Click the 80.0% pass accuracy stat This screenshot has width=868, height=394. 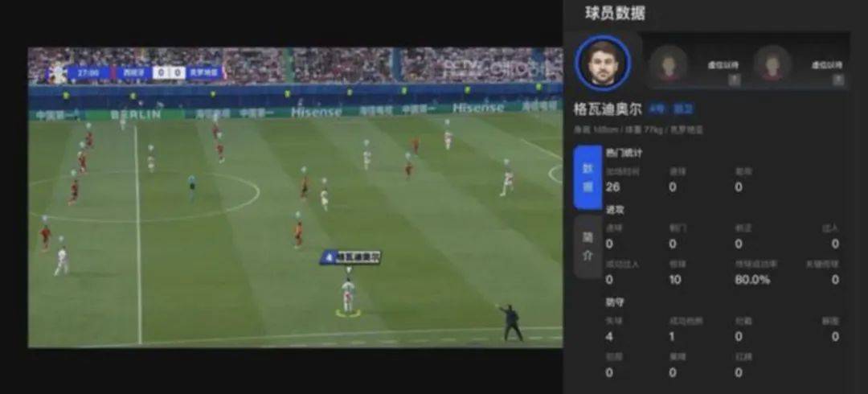752,280
